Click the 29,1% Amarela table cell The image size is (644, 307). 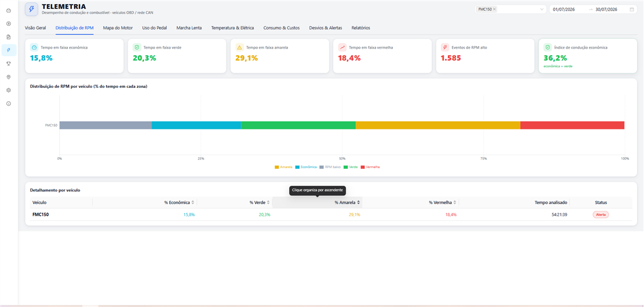(x=354, y=214)
